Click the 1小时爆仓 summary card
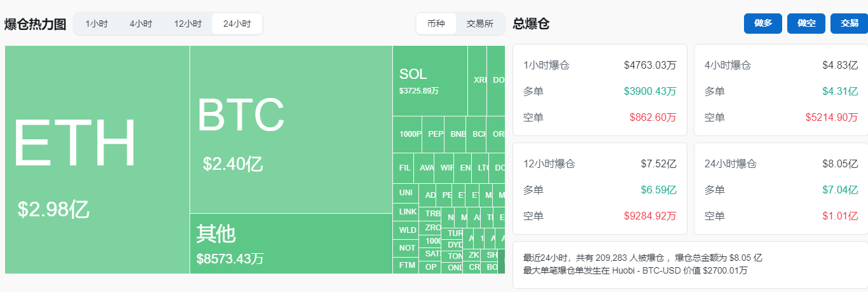Image resolution: width=868 pixels, height=292 pixels. [x=599, y=90]
